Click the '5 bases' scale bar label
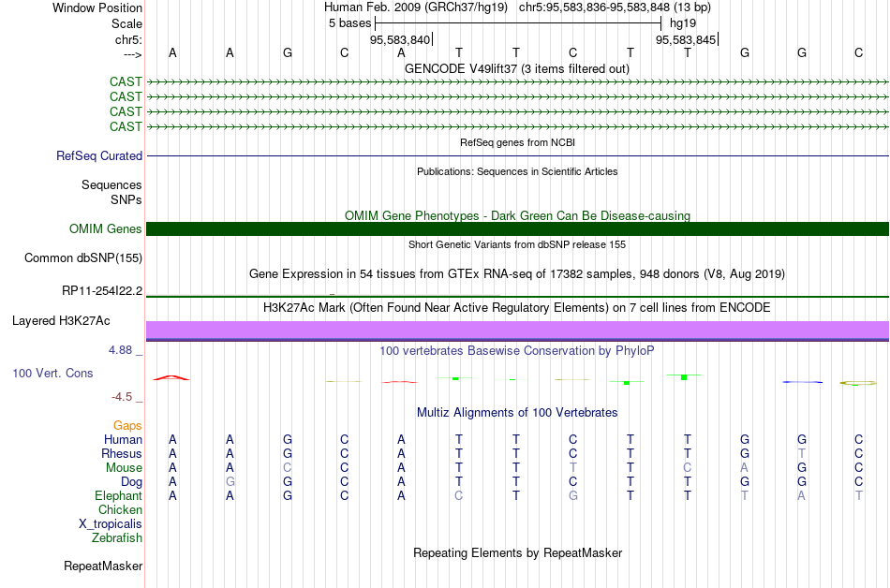Image resolution: width=890 pixels, height=588 pixels. tap(349, 23)
